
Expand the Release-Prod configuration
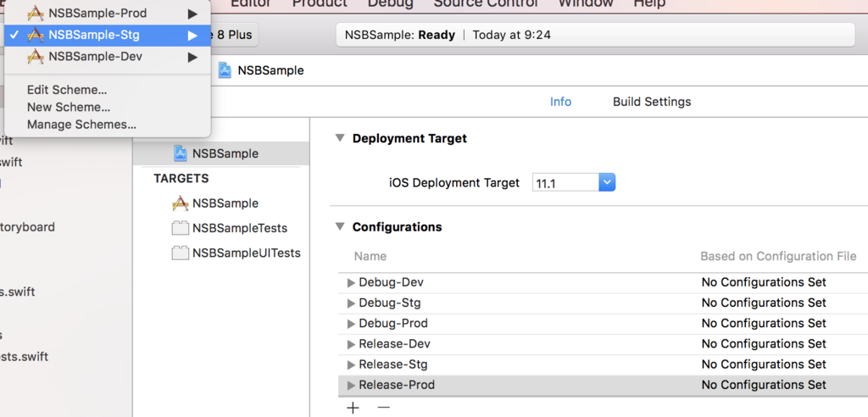(x=350, y=386)
